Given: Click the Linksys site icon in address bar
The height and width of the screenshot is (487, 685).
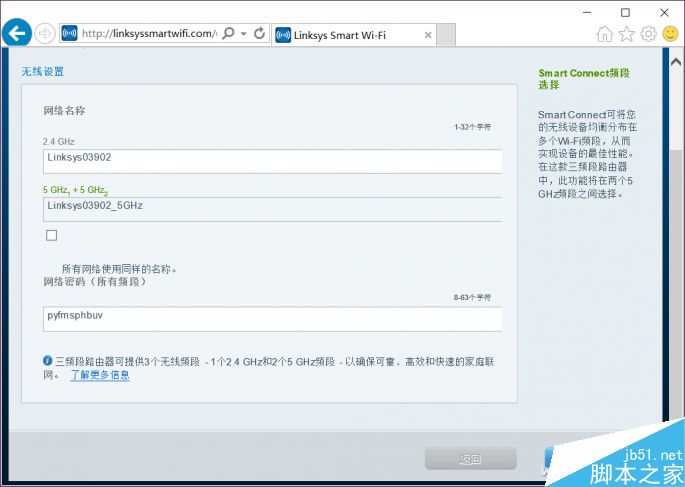Looking at the screenshot, I should point(69,33).
